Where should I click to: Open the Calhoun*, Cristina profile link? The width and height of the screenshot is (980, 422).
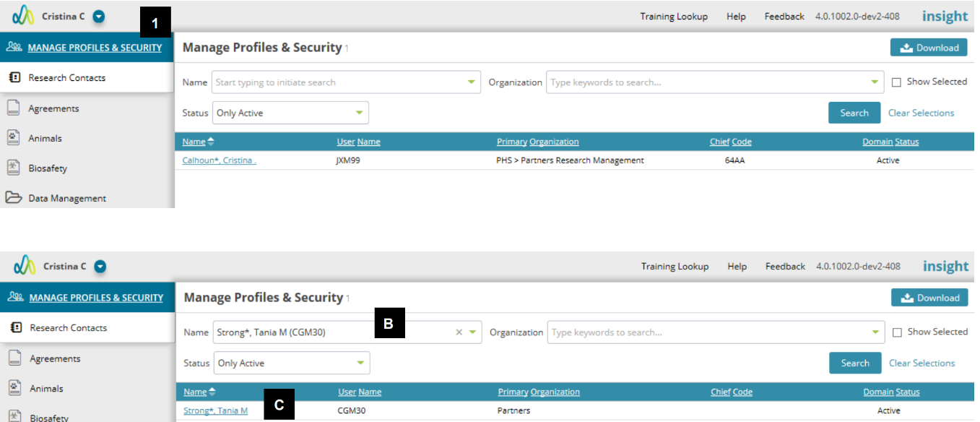(x=220, y=160)
